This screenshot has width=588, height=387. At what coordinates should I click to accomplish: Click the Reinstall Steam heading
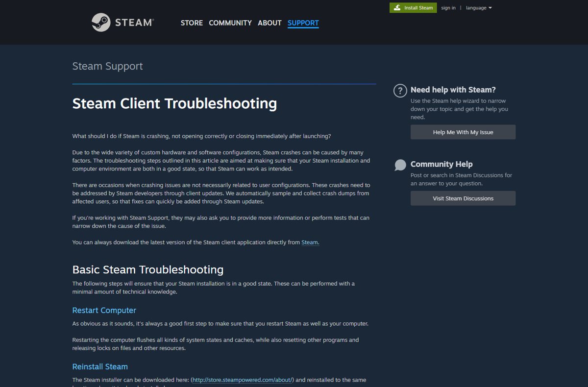[x=100, y=367]
